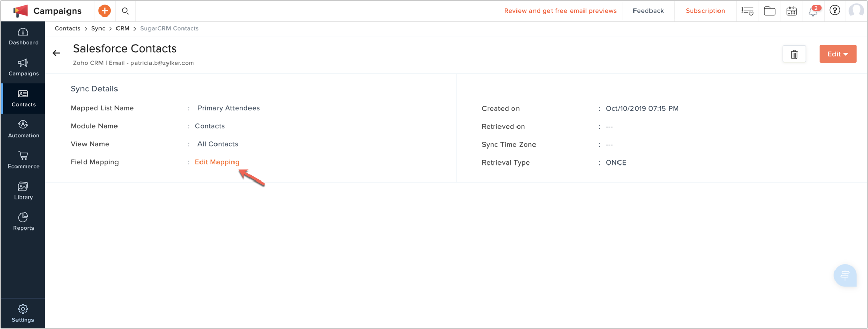Open the user profile avatar
Screen dimensions: 868x329
(x=856, y=10)
